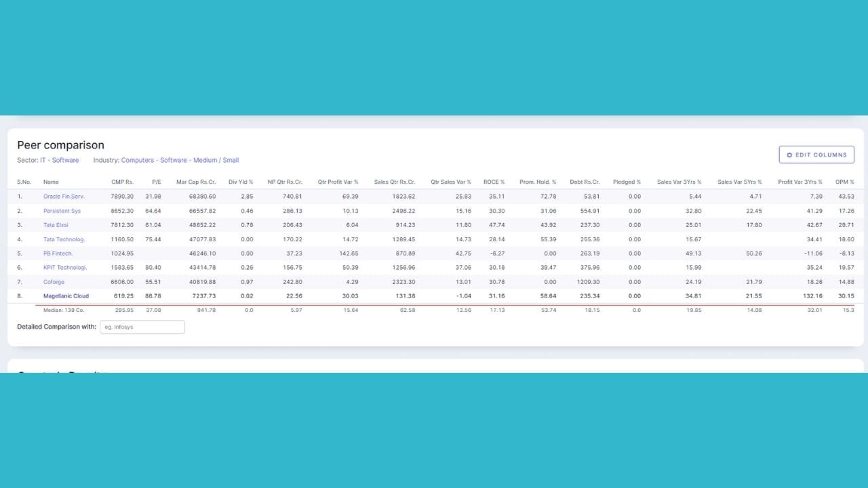Visit the KPIT Technologi. company link
The image size is (868, 488).
(x=65, y=268)
